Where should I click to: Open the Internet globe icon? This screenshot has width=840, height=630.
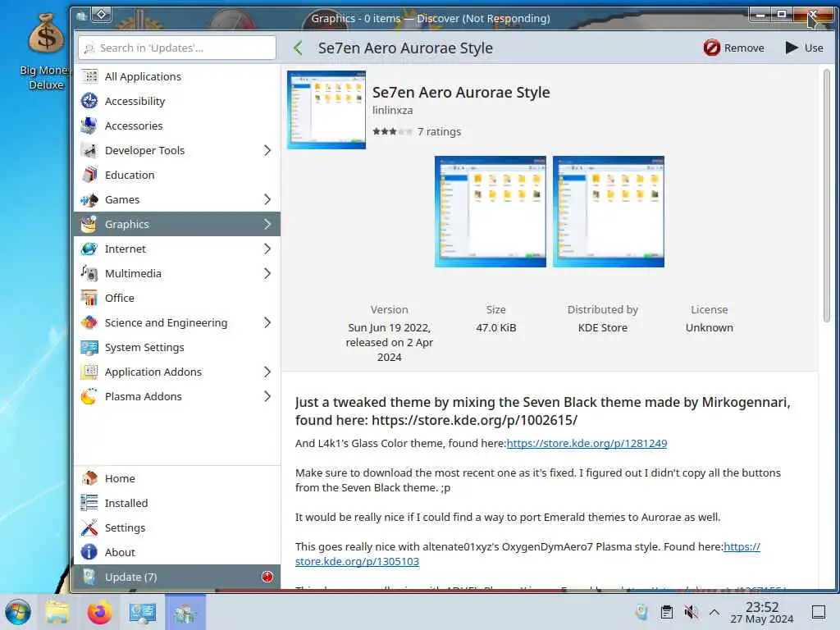point(89,249)
